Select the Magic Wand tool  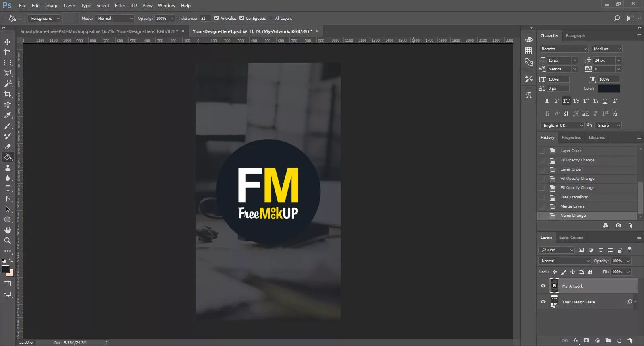point(8,84)
